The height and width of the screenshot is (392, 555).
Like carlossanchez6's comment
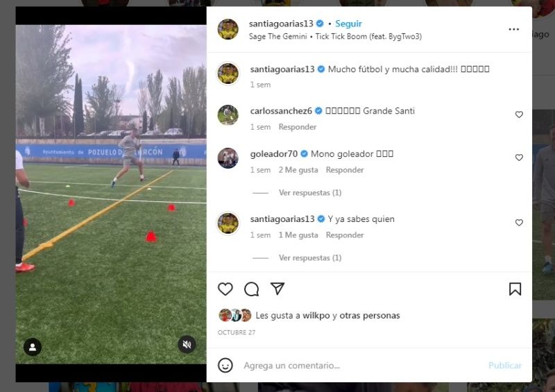pos(519,114)
